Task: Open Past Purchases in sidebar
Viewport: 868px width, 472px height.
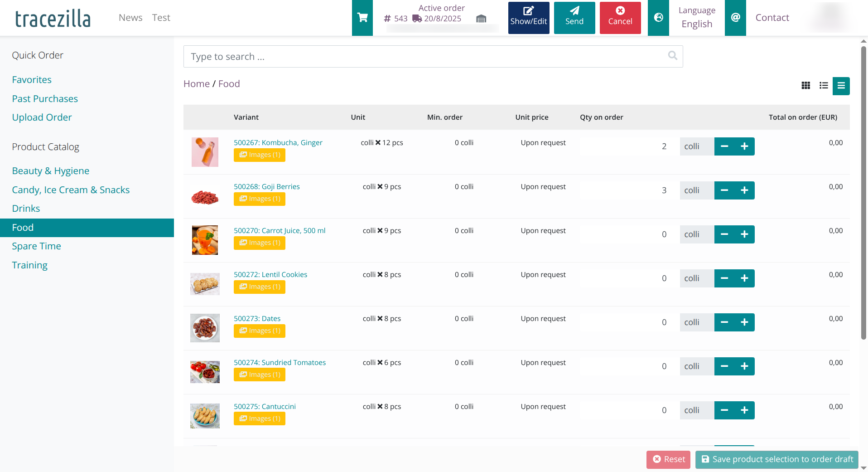Action: pos(45,99)
